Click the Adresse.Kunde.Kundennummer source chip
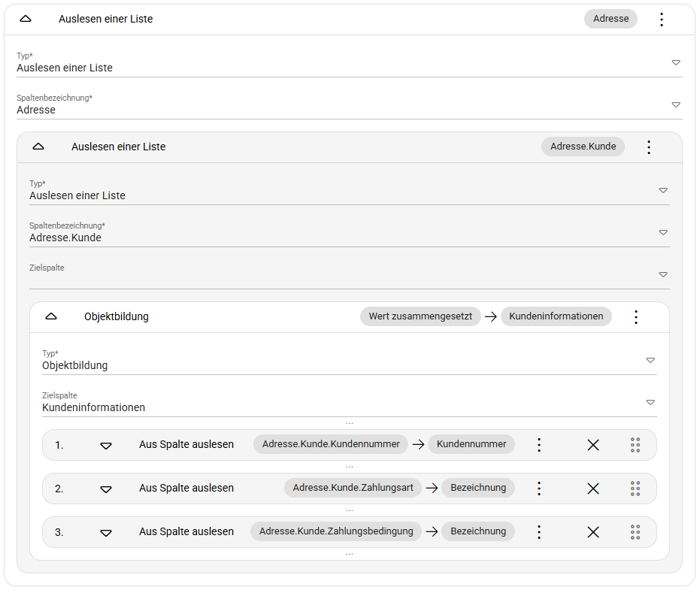 click(331, 444)
